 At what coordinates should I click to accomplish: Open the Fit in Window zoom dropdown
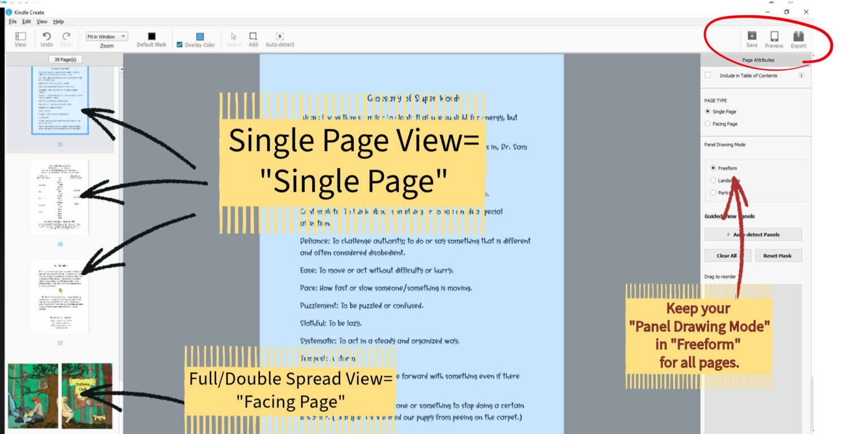(107, 36)
